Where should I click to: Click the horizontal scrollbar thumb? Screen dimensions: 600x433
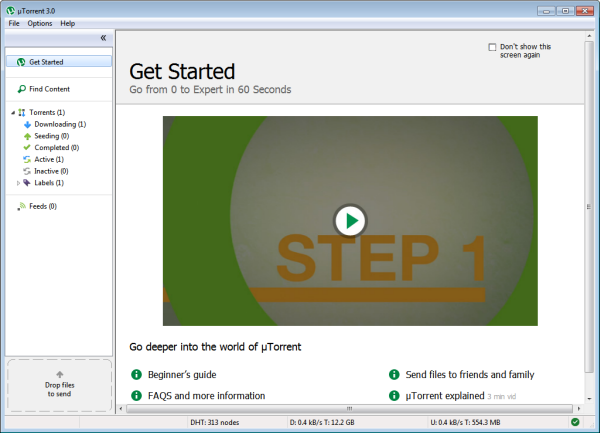pos(349,409)
